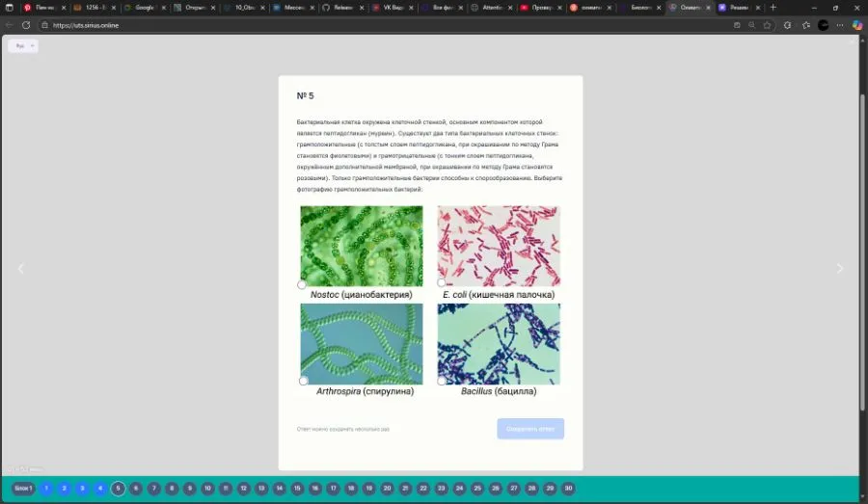Image resolution: width=868 pixels, height=504 pixels.
Task: Select the Nostoc (цианобактерия) radio button
Action: 302,284
